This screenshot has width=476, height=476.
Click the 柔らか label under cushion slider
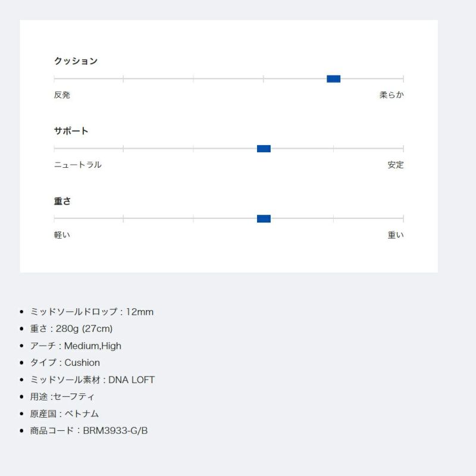(x=392, y=95)
